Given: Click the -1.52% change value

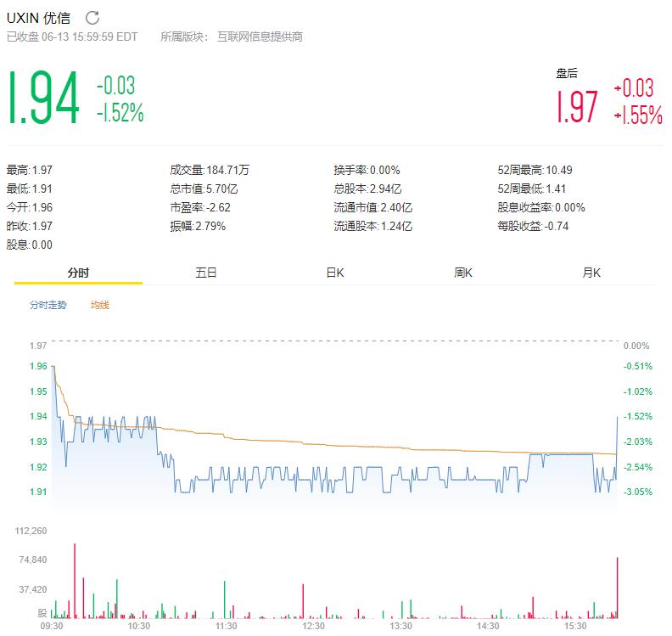Looking at the screenshot, I should (x=120, y=113).
